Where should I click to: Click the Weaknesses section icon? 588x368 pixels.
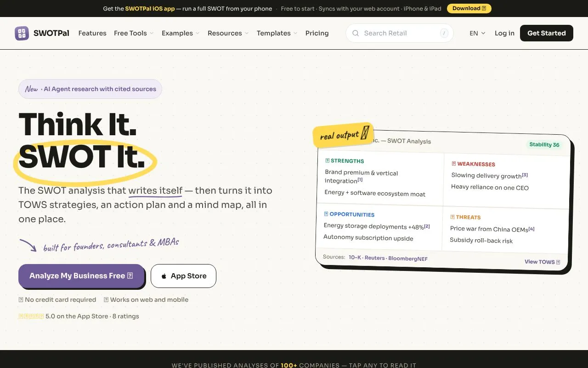click(x=454, y=164)
